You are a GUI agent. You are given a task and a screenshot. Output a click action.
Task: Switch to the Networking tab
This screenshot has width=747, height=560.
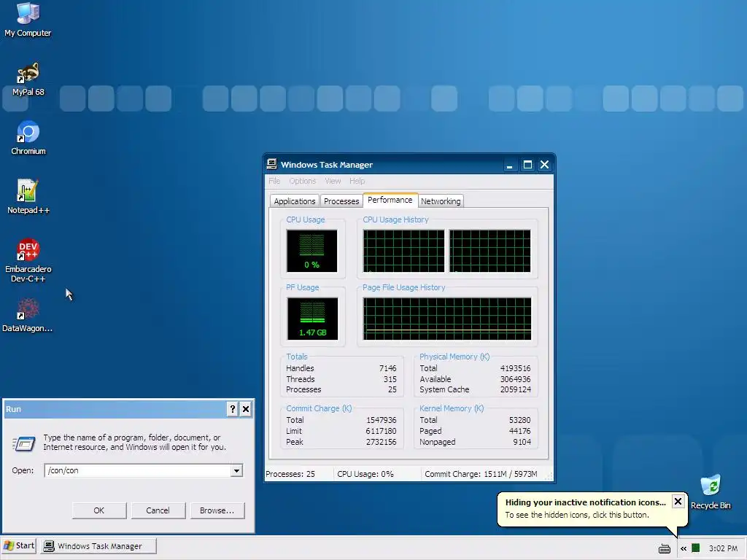(x=441, y=201)
